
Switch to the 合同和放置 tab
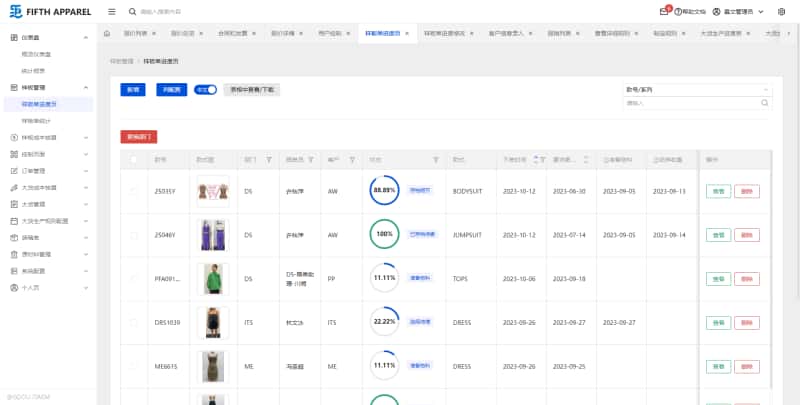[x=233, y=33]
